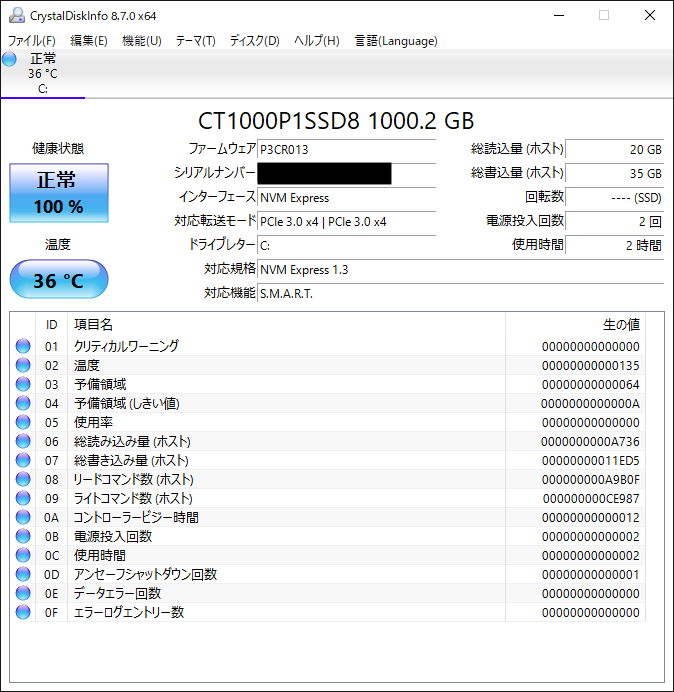Click total host reads value 20 GB
Screen dimensions: 674x692
click(x=614, y=149)
